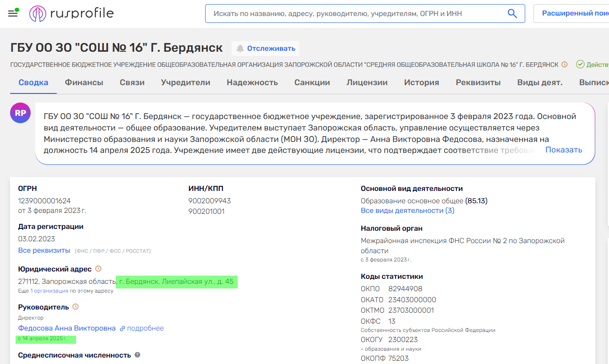Open the Санкции tab
The width and height of the screenshot is (609, 364).
[312, 82]
